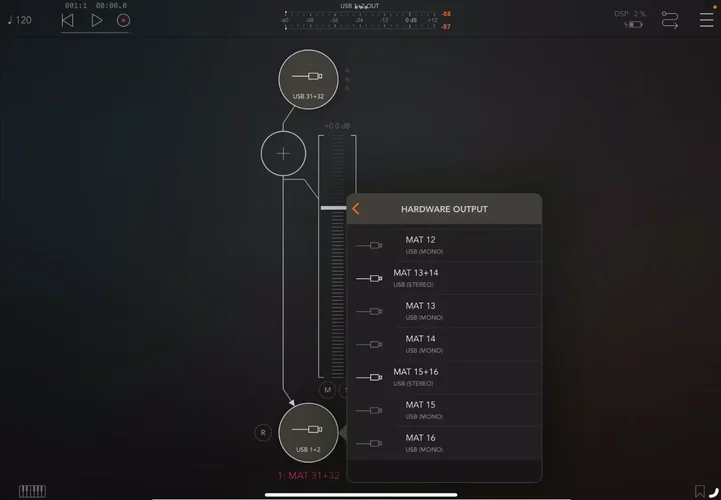721x500 pixels.
Task: Arm recording with the record button
Action: pos(123,20)
